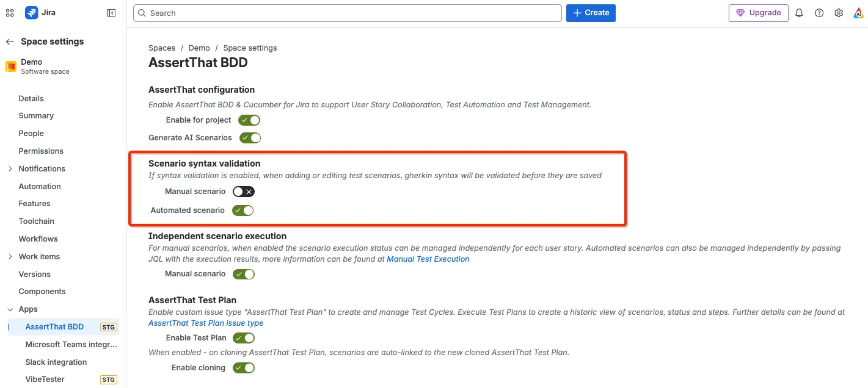
Task: Open Workflows in the sidebar
Action: pyautogui.click(x=38, y=239)
